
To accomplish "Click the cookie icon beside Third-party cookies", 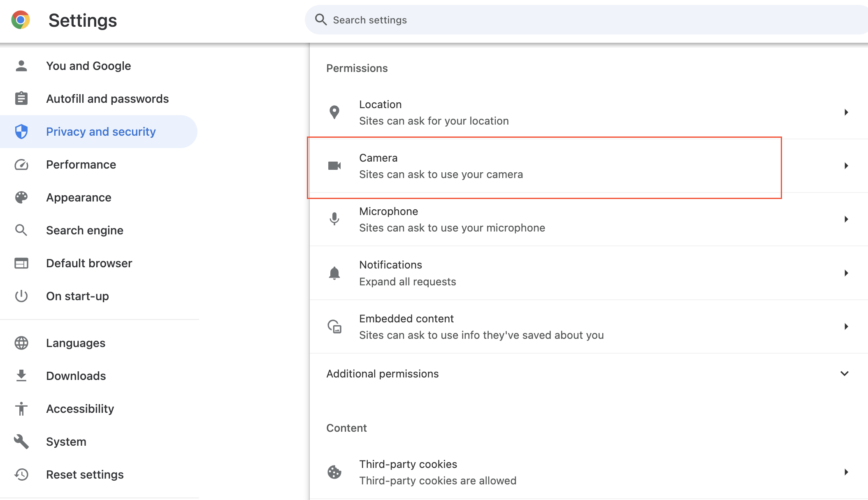I will pyautogui.click(x=334, y=472).
